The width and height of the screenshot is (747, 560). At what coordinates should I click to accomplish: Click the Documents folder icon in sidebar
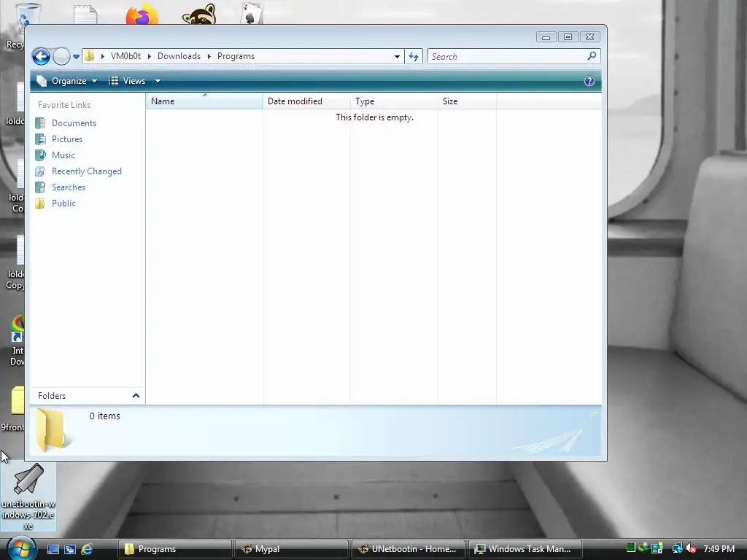(x=41, y=122)
